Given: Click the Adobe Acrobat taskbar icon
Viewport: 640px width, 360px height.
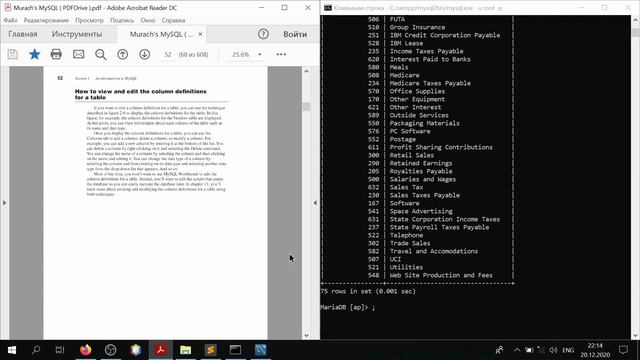Looking at the screenshot, I should pyautogui.click(x=160, y=350).
